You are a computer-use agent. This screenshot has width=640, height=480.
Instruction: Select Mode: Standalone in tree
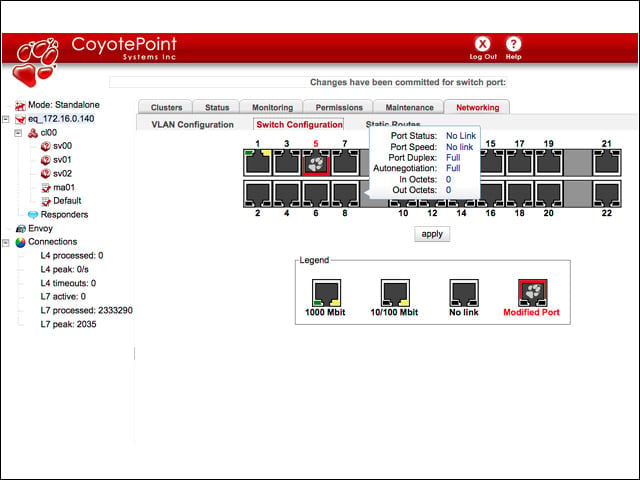tap(63, 105)
